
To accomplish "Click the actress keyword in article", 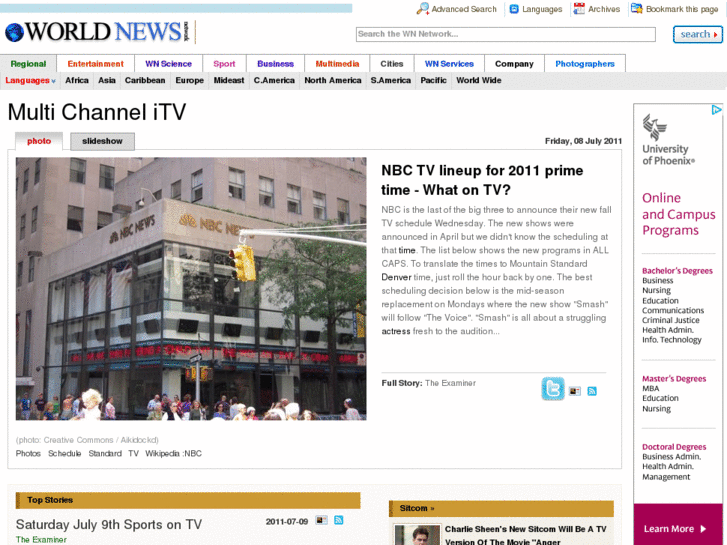I will [396, 332].
